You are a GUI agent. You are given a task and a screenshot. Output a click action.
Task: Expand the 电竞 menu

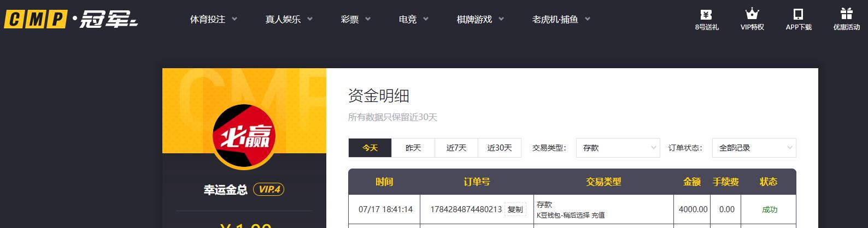(414, 19)
